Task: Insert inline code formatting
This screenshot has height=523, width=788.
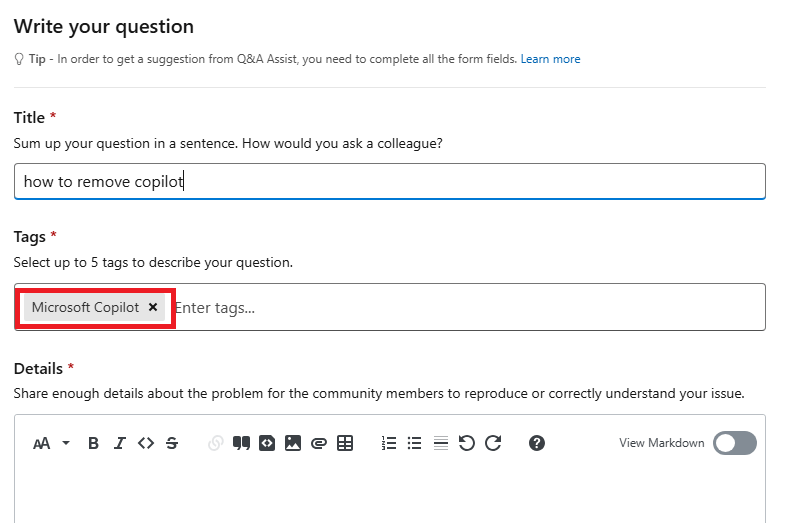Action: pyautogui.click(x=146, y=443)
